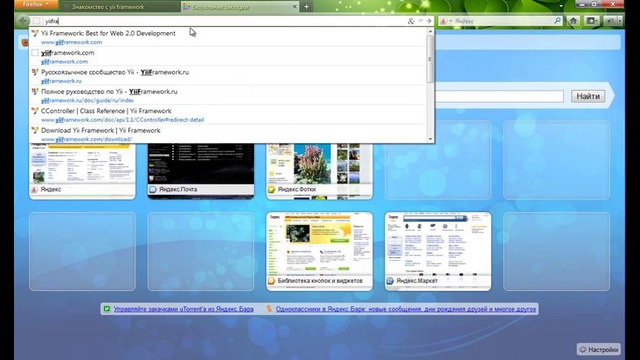This screenshot has width=640, height=360.
Task: Click into the Yandex page search field
Action: (x=499, y=97)
